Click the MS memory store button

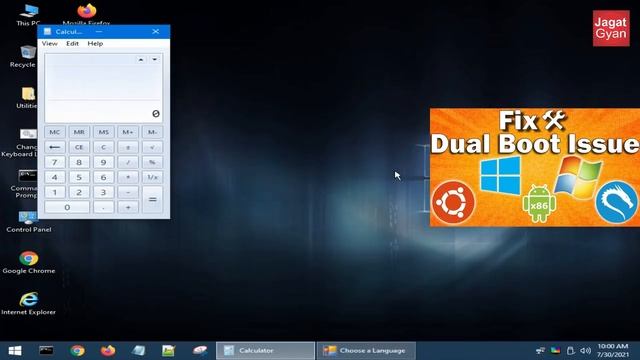click(x=104, y=132)
